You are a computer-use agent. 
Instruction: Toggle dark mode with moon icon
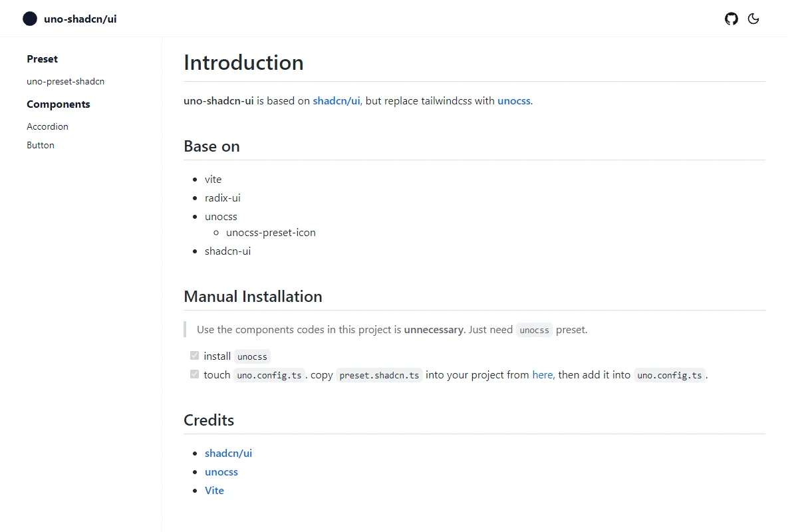753,19
